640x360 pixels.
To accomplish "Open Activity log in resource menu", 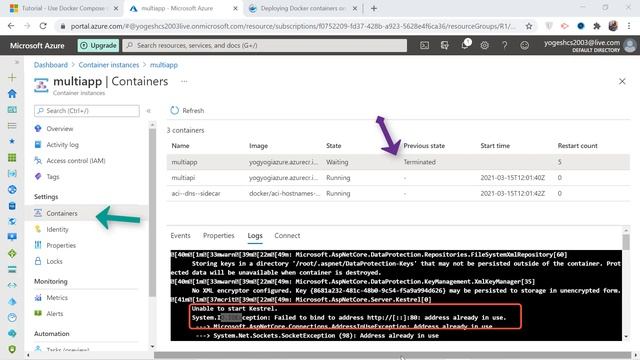I will click(62, 144).
